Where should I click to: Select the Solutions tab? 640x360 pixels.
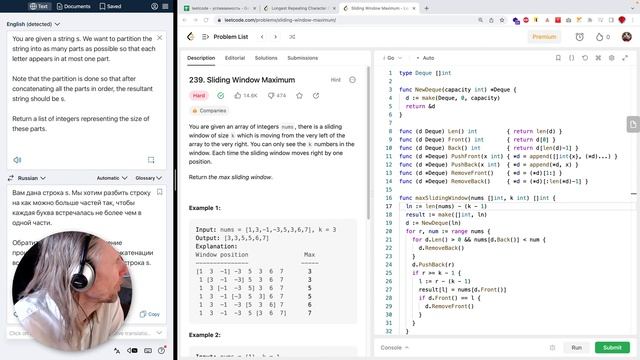pos(266,58)
